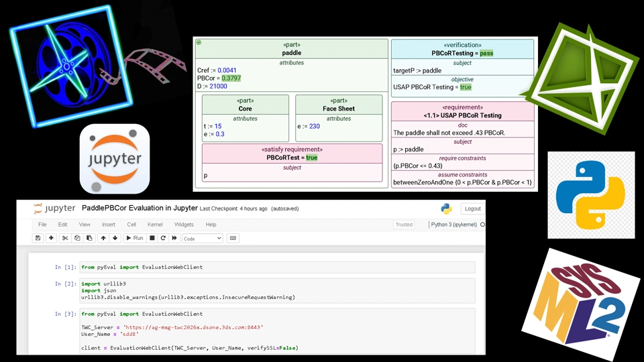Rename notebook via PaddlePBCor Evaluation title
Image resolution: width=644 pixels, height=362 pixels.
pos(140,208)
